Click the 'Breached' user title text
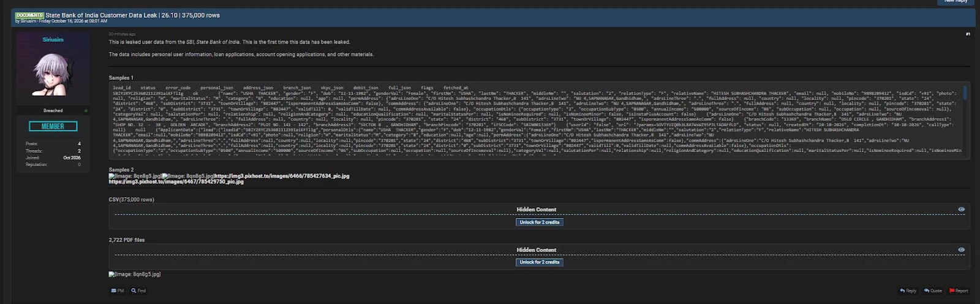The image size is (980, 304). 53,111
